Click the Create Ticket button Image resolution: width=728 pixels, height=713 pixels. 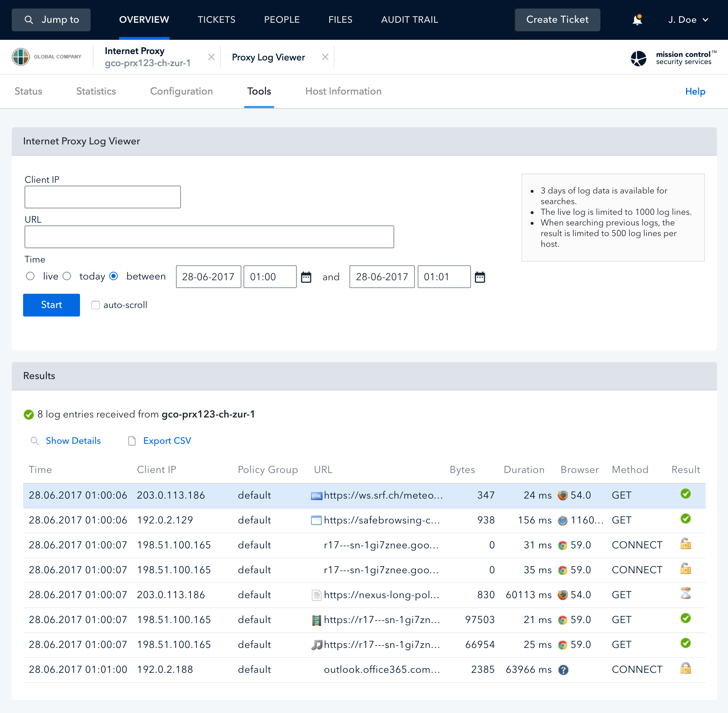tap(557, 20)
